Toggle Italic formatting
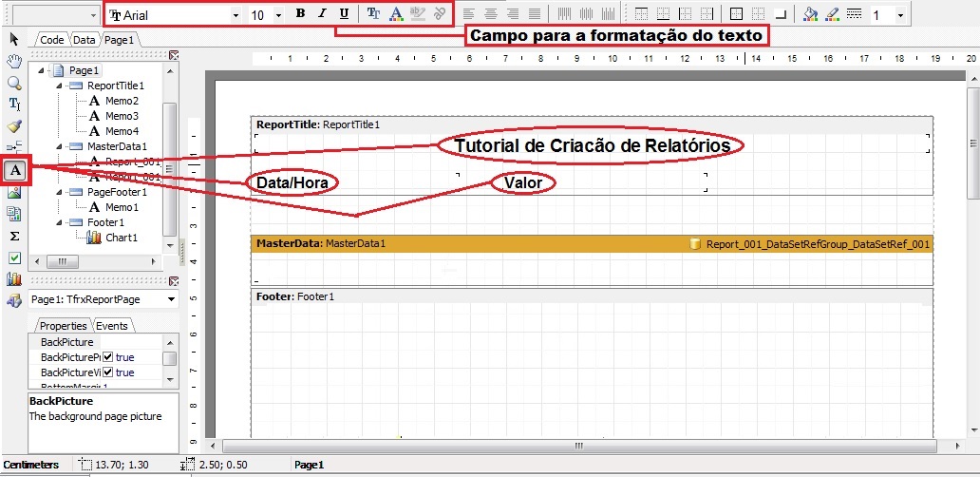Screen dimensions: 980x477 323,13
